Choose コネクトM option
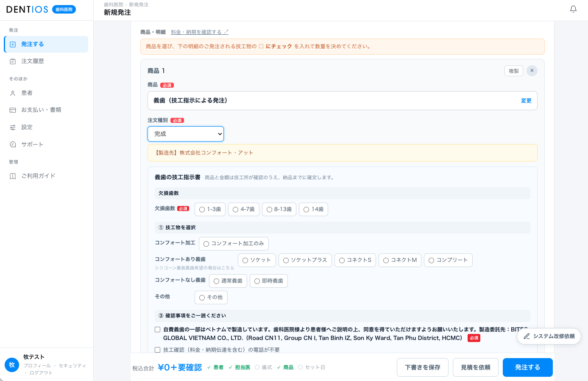588x381 pixels. [x=400, y=260]
